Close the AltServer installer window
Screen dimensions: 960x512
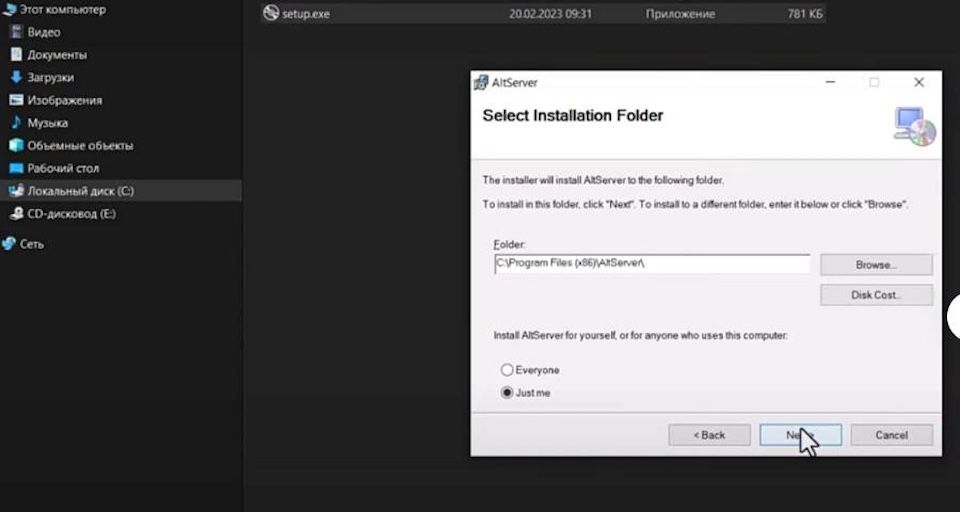tap(919, 83)
